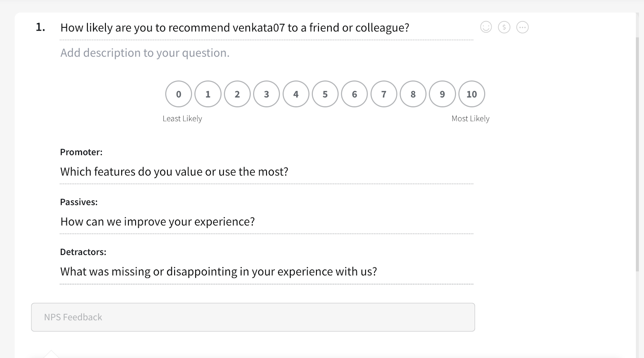Select rating 4 circle
The width and height of the screenshot is (644, 358).
pos(296,94)
